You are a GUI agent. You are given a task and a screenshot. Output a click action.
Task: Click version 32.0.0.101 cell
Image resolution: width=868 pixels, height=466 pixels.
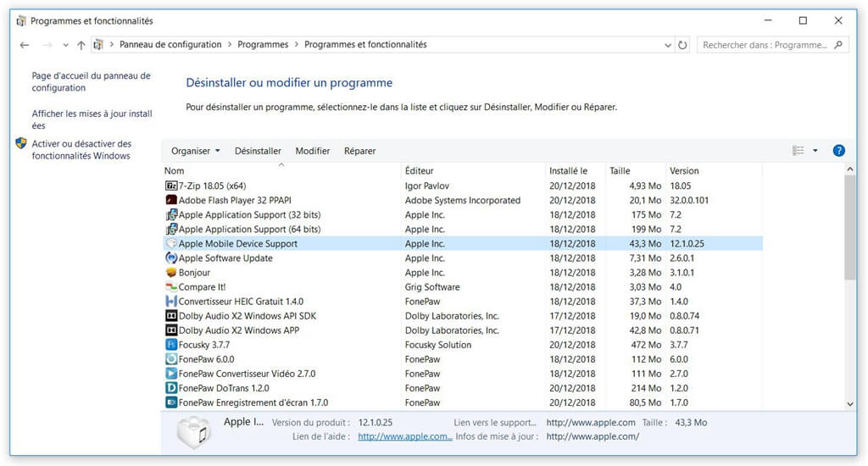(x=689, y=200)
